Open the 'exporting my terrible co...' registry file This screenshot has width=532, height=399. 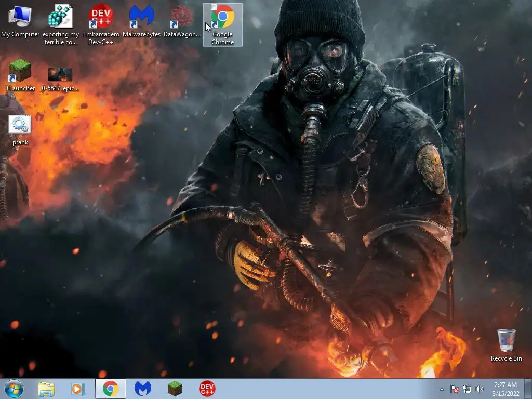(60, 24)
